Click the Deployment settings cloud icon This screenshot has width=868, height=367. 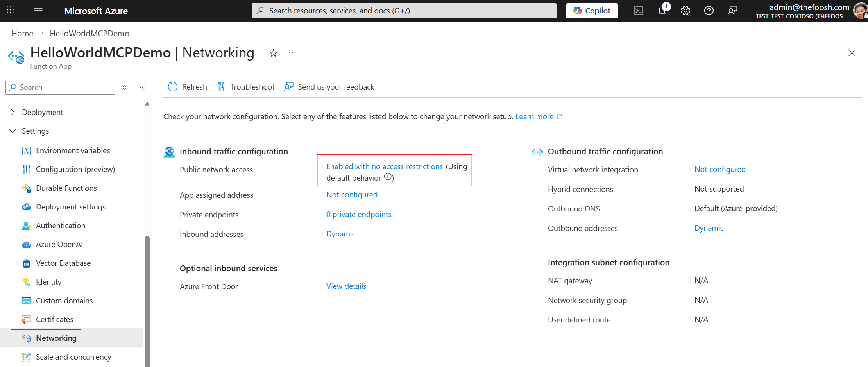tap(27, 207)
